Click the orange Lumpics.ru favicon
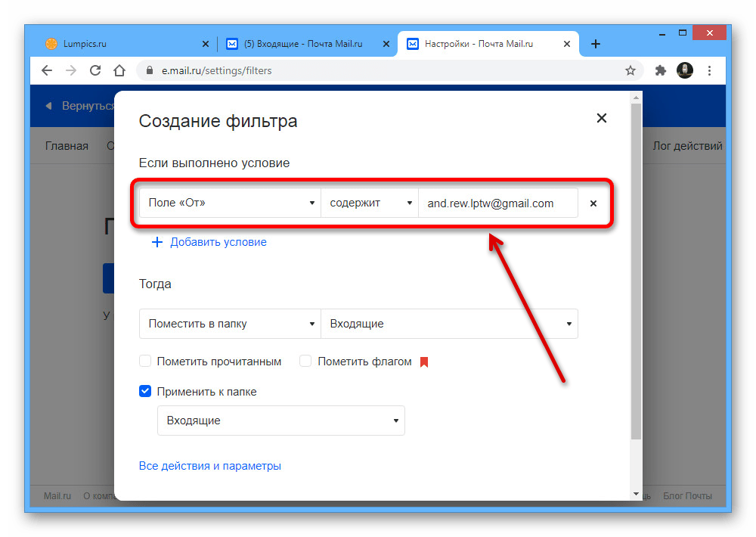This screenshot has width=756, height=537. click(x=51, y=44)
